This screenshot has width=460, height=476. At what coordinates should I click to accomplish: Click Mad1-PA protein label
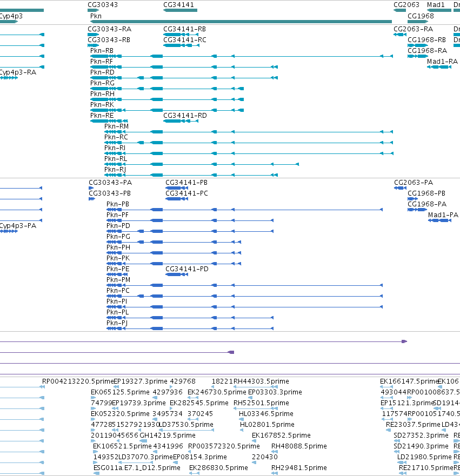(443, 215)
